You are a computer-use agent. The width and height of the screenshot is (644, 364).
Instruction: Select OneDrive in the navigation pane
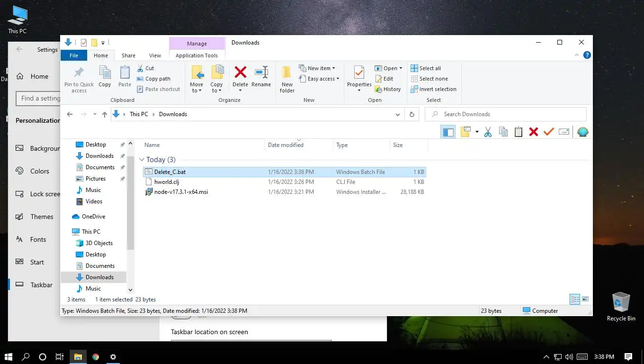pos(93,217)
